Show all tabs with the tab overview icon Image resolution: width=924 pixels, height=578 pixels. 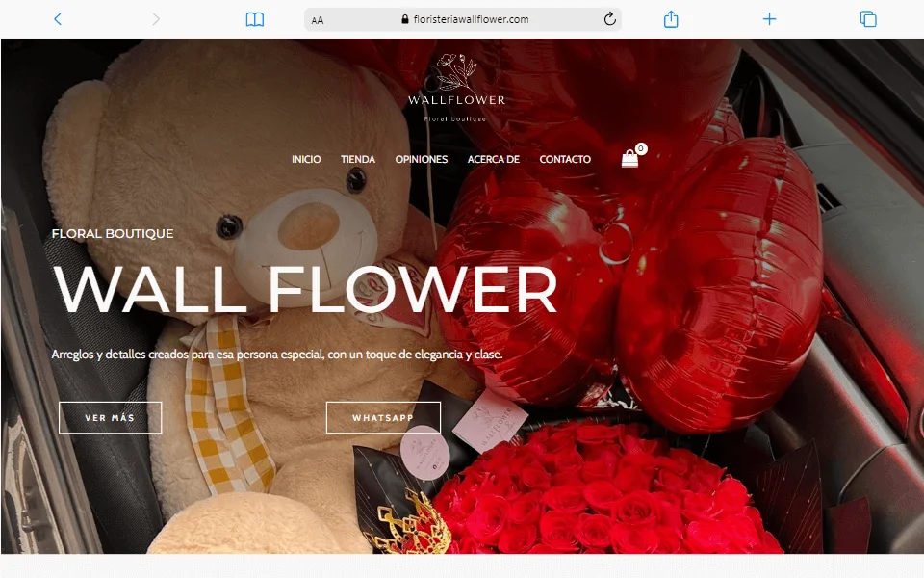[x=865, y=18]
